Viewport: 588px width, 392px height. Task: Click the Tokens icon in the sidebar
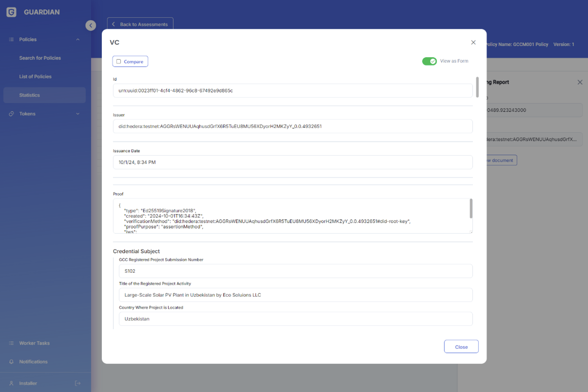[11, 114]
